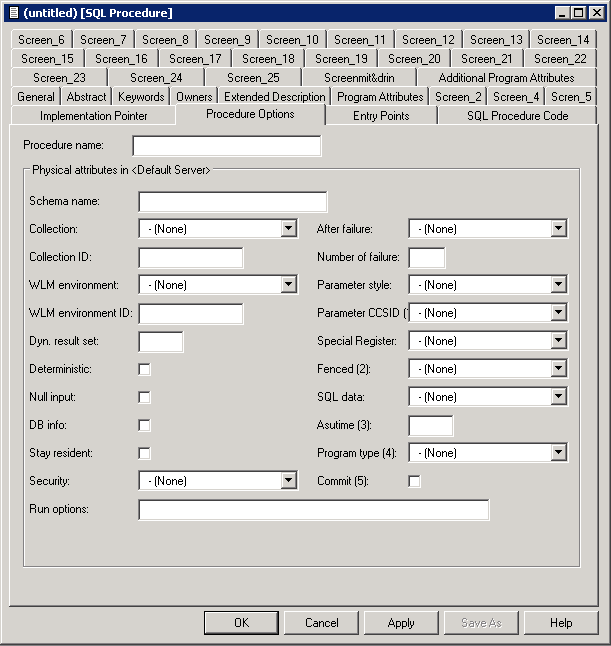Switch to the SQL Procedure Code tab
Screen dimensions: 611x646
pos(517,116)
